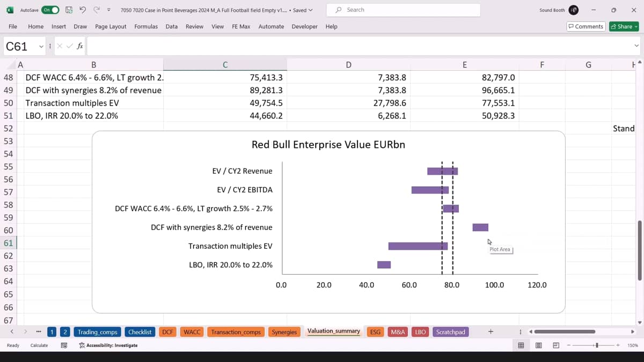Click the Insert Function fx icon
Viewport: 644px width, 362px height.
[x=80, y=46]
